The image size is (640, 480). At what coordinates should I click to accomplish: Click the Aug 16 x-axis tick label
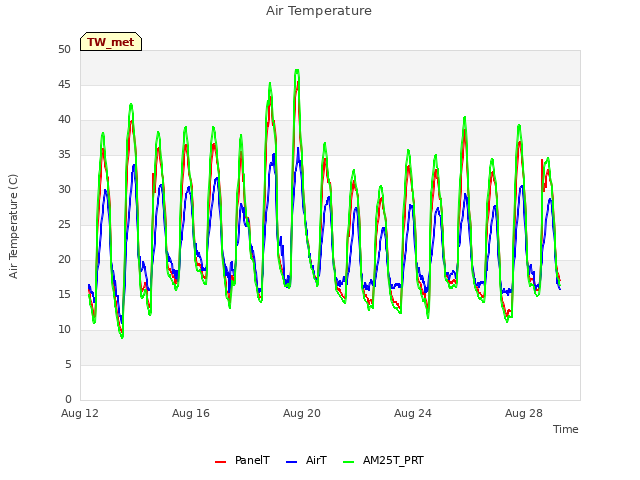click(x=191, y=413)
